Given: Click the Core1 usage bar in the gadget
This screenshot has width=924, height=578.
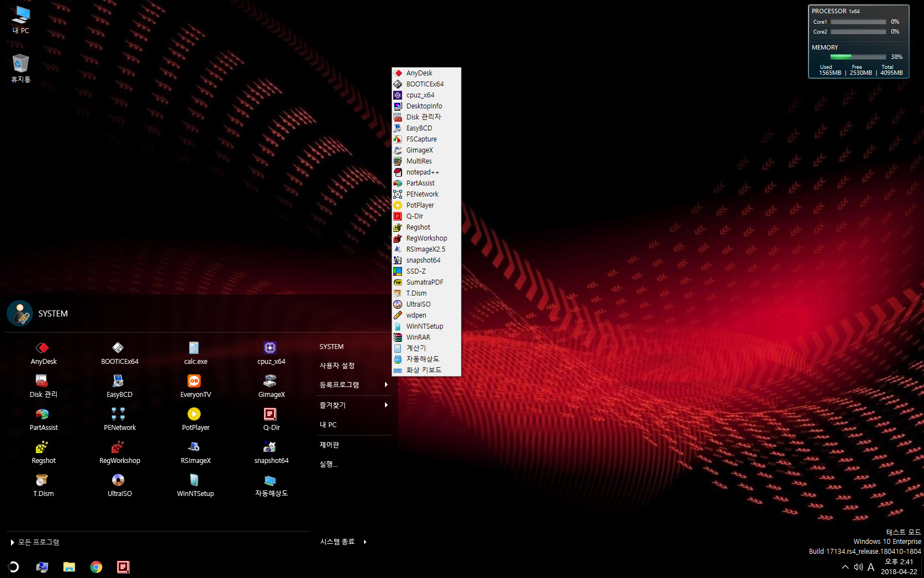Looking at the screenshot, I should point(858,22).
